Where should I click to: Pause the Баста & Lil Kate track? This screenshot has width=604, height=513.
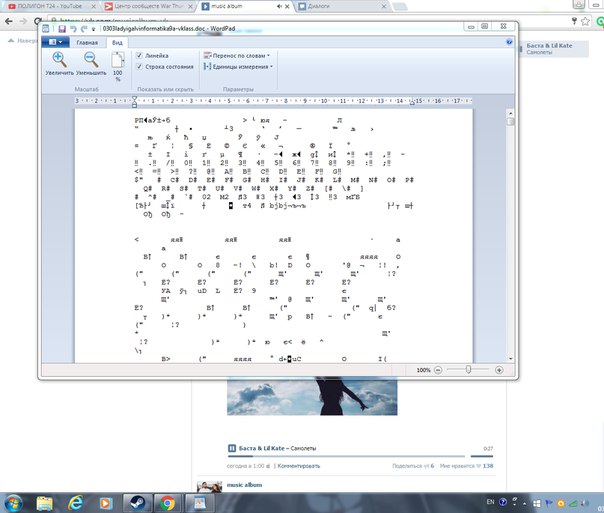(232, 448)
